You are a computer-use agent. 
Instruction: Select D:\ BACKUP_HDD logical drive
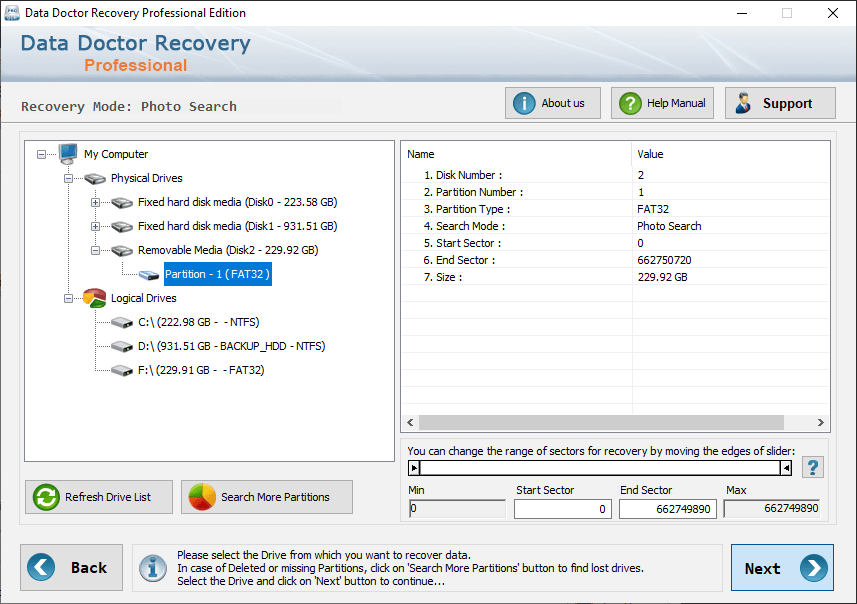tap(231, 347)
